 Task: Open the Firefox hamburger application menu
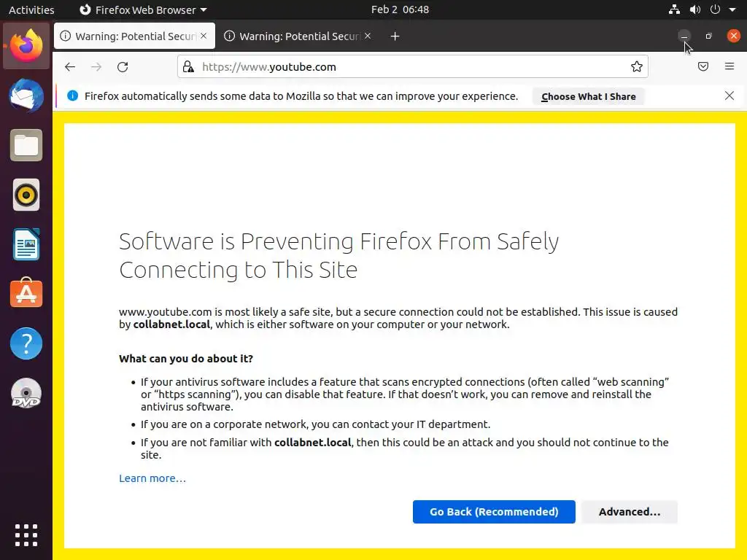(729, 67)
